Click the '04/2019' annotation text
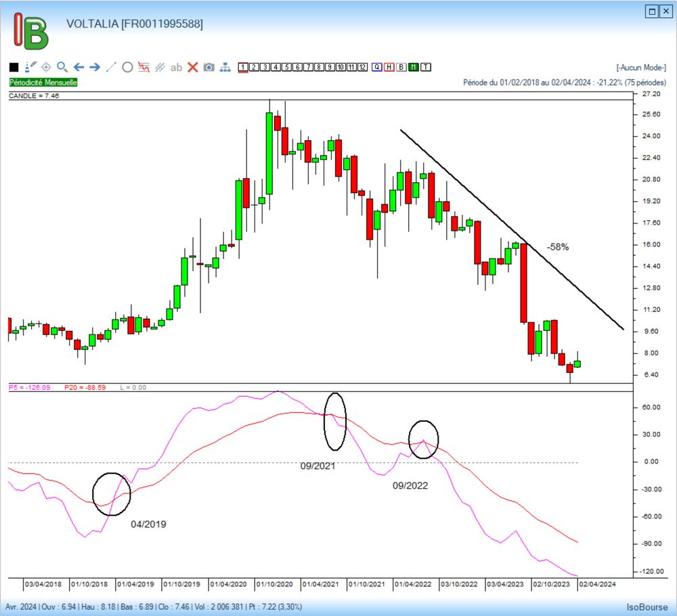677x616 pixels. click(x=148, y=524)
